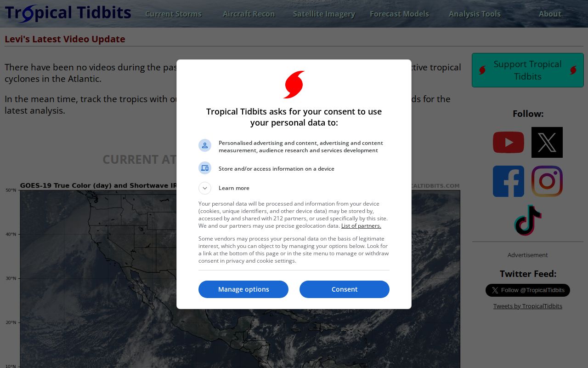The height and width of the screenshot is (368, 588).
Task: Visit the Facebook page icon
Action: point(509,181)
